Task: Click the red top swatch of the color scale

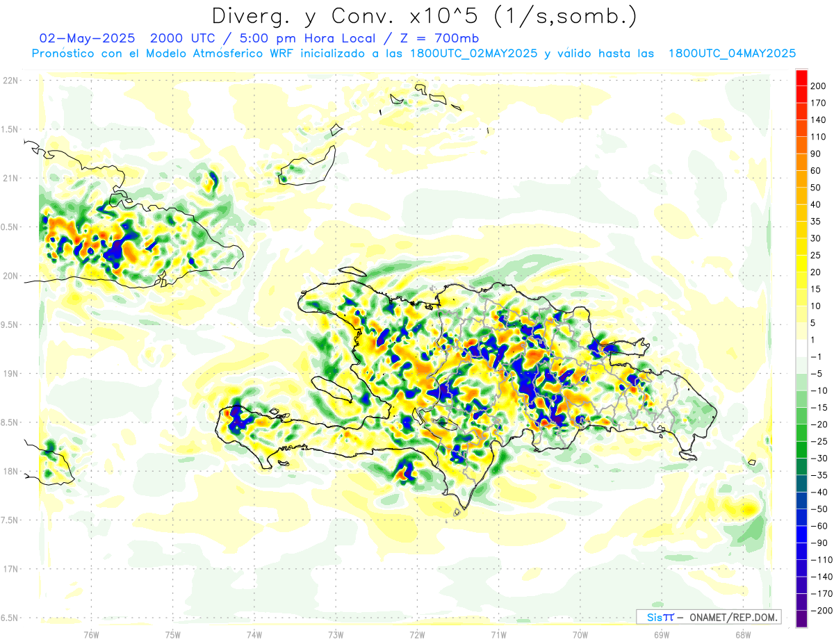Action: (x=801, y=78)
